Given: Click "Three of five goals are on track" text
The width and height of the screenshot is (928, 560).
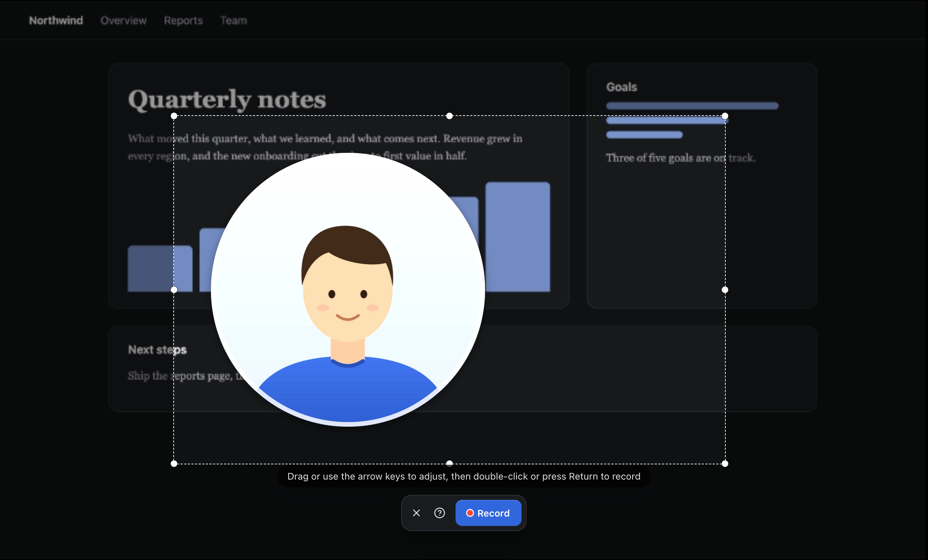Looking at the screenshot, I should click(680, 158).
